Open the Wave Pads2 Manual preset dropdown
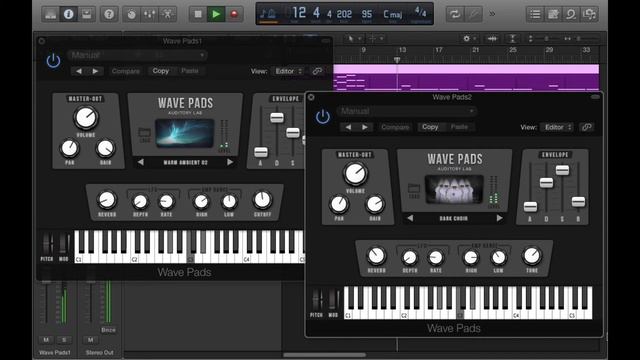Image resolution: width=640 pixels, height=360 pixels. pyautogui.click(x=407, y=111)
